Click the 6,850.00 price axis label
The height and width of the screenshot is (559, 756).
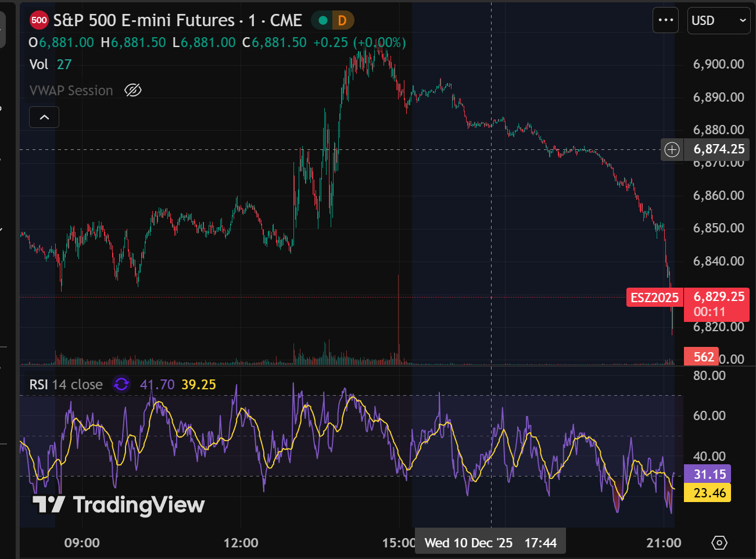(719, 228)
